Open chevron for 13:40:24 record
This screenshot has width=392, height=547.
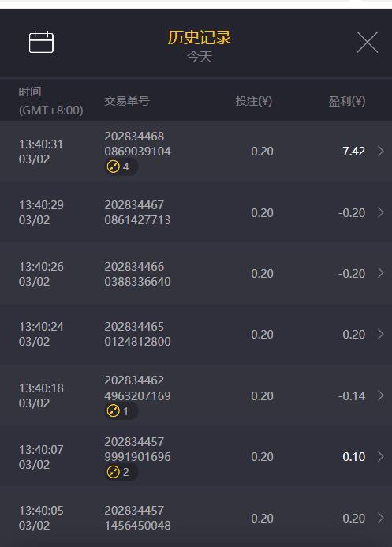381,334
